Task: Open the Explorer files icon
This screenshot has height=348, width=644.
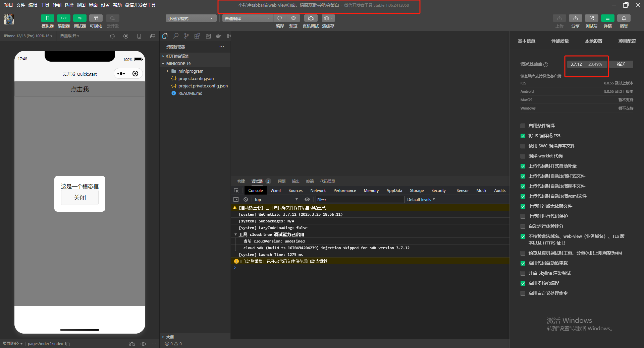Action: [x=165, y=36]
